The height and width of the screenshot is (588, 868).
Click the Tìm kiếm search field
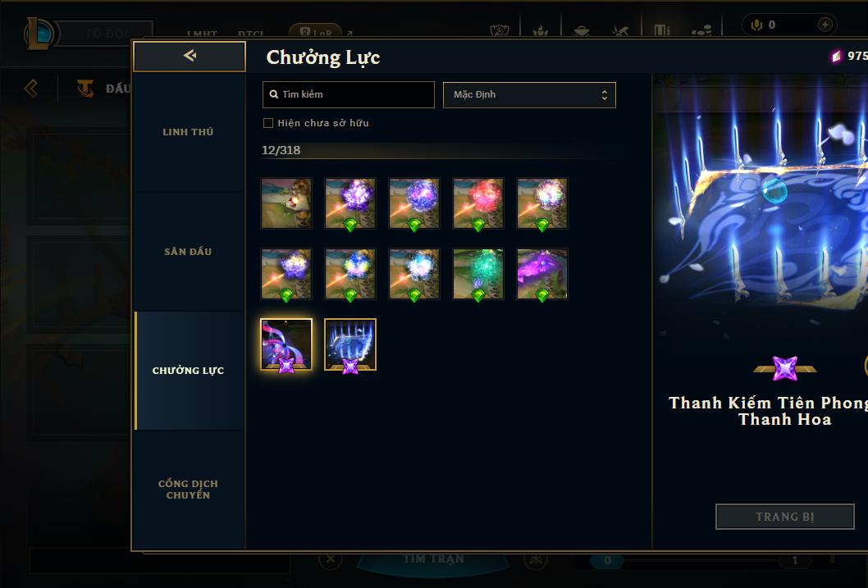(x=348, y=94)
